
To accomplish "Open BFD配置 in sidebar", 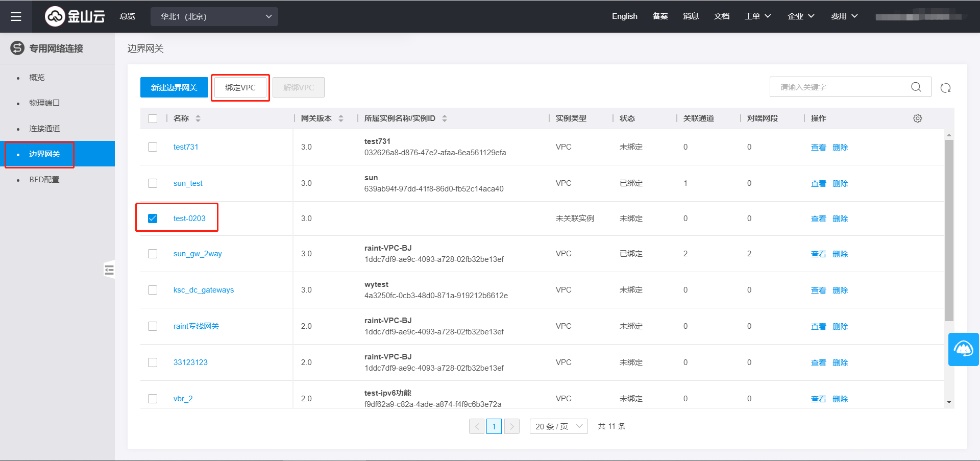I will click(44, 180).
